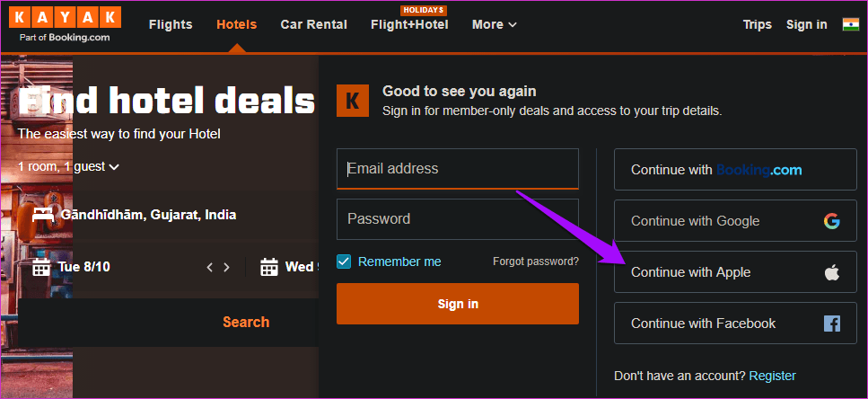
Task: Click the check-in calendar icon beside Tue 8/10
Action: pyautogui.click(x=41, y=267)
